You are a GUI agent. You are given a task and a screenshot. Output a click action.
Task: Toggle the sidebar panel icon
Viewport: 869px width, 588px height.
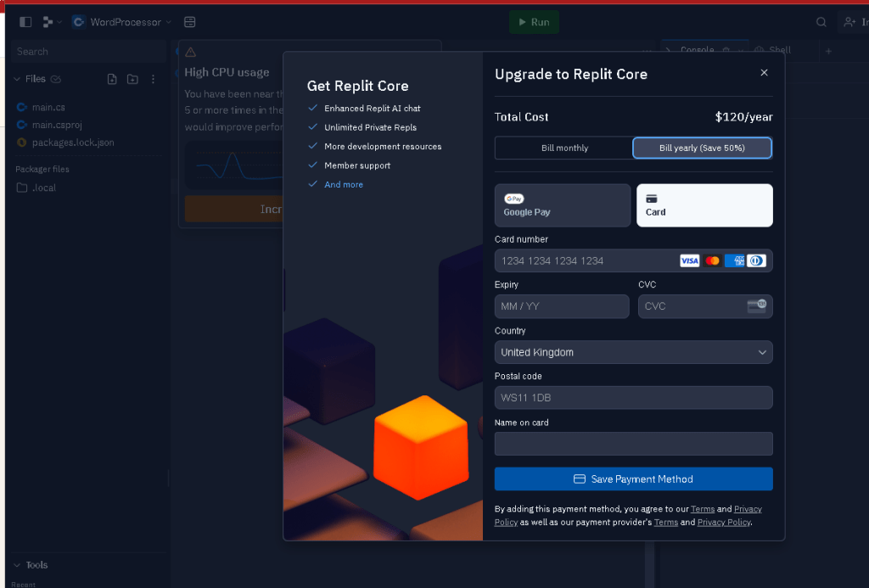(x=25, y=22)
